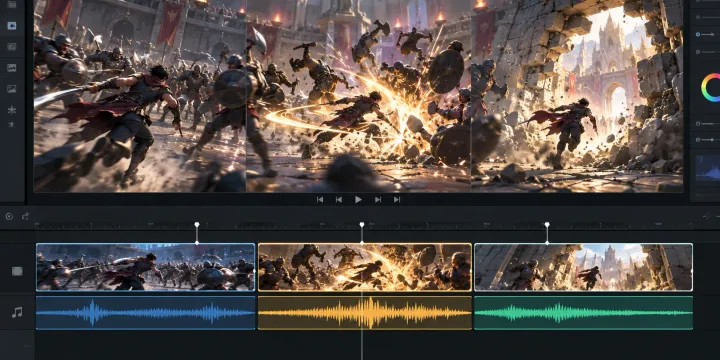The image size is (720, 360).
Task: Select the third clip showing the broken wall
Action: [x=583, y=267]
